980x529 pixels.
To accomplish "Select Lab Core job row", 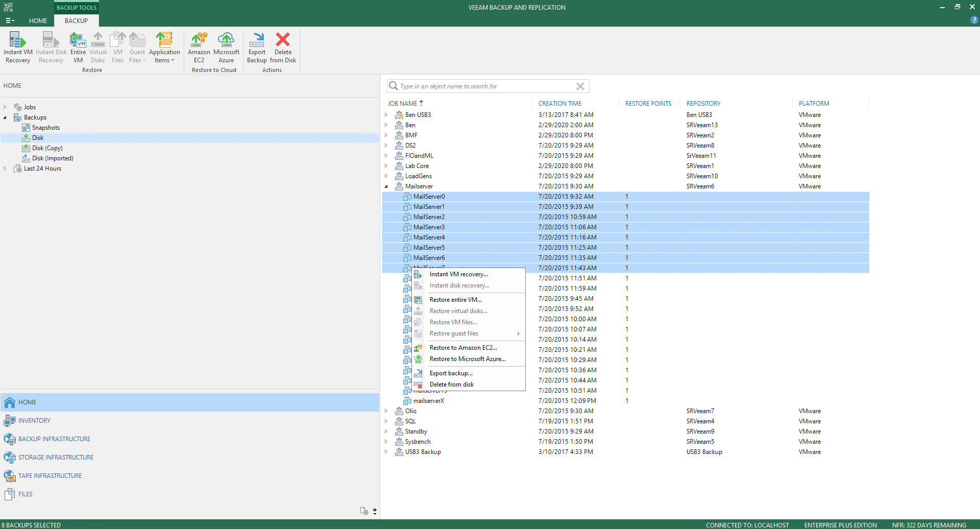I will pos(625,166).
